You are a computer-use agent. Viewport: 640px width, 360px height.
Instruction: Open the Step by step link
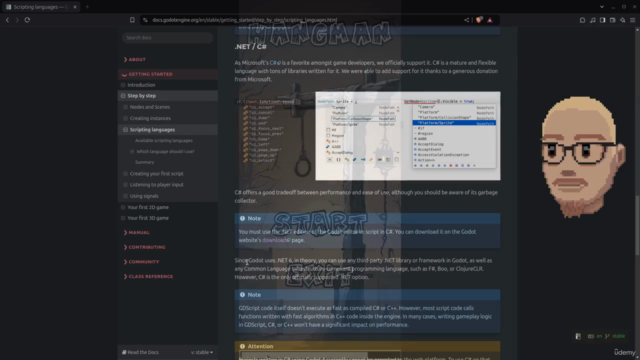click(x=142, y=96)
